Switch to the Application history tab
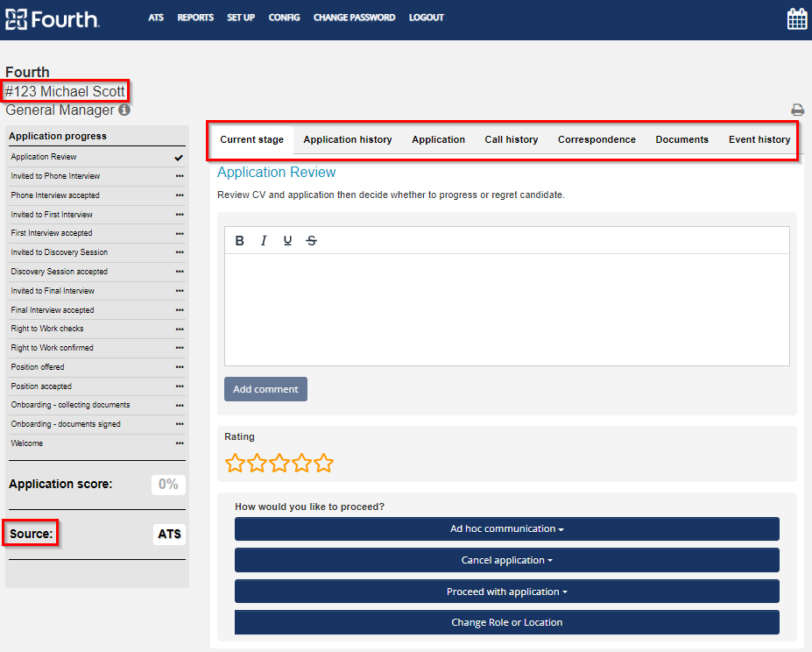812x652 pixels. tap(348, 139)
